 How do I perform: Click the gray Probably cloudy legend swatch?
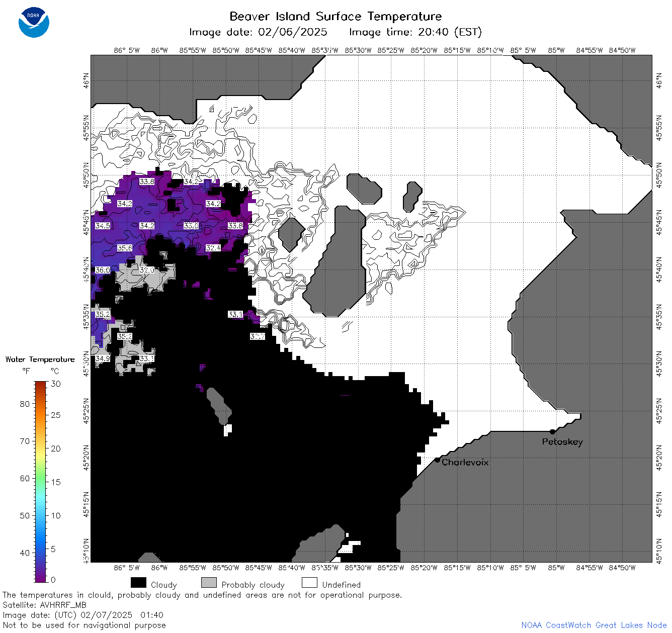(209, 583)
